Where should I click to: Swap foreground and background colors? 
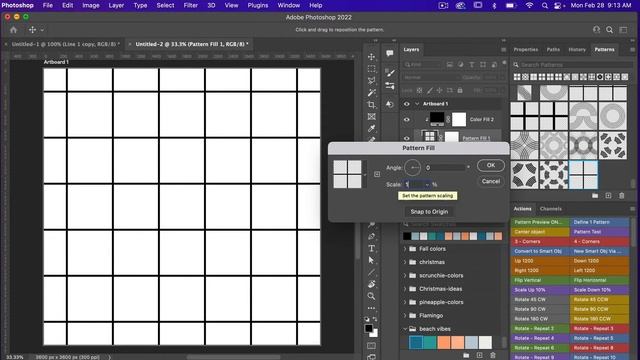click(375, 319)
